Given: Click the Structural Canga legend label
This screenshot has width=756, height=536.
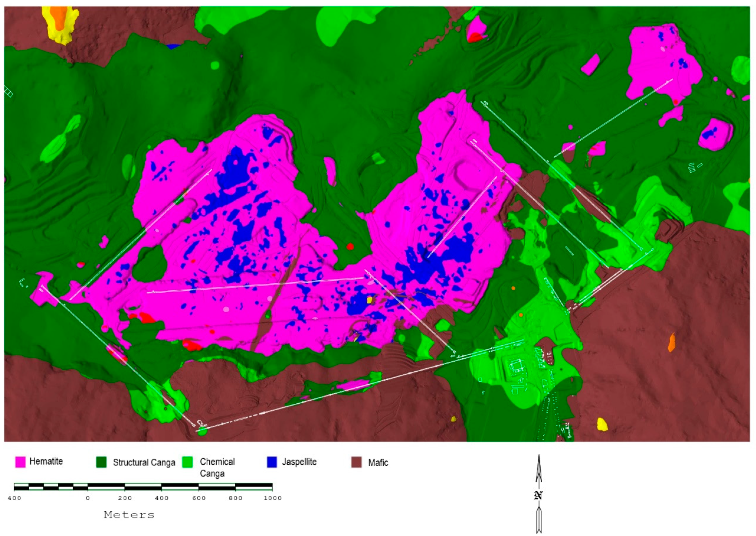Looking at the screenshot, I should tap(144, 463).
